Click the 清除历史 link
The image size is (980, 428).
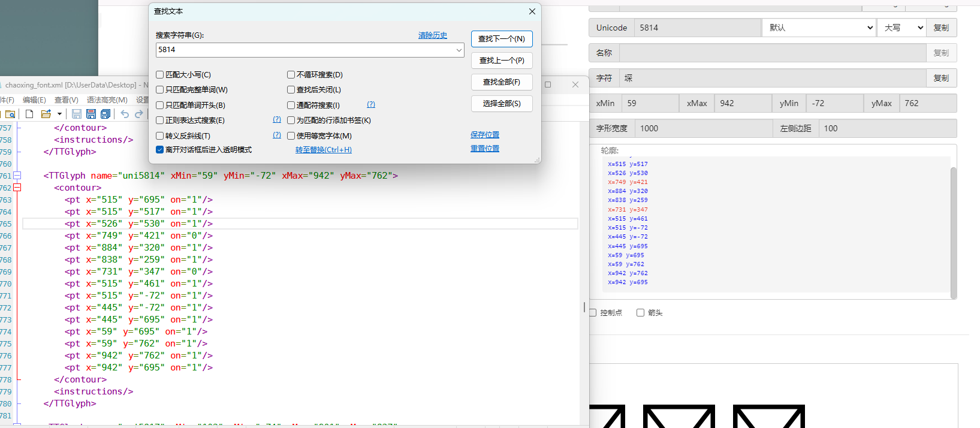(x=433, y=35)
